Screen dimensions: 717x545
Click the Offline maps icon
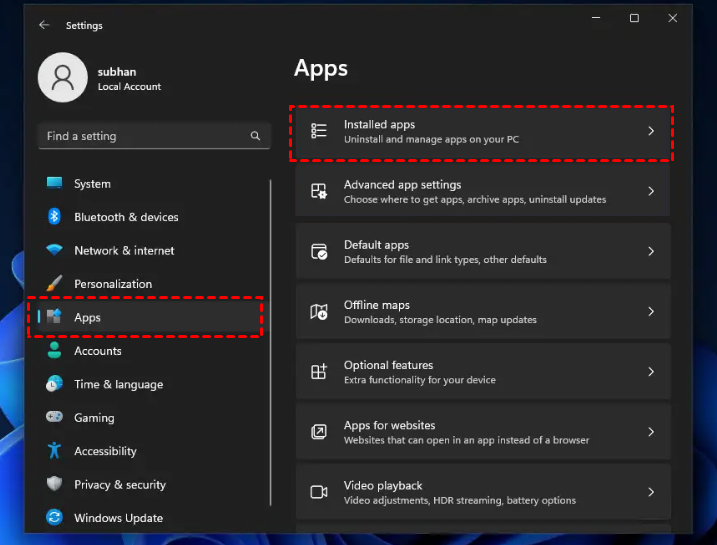[x=319, y=312]
